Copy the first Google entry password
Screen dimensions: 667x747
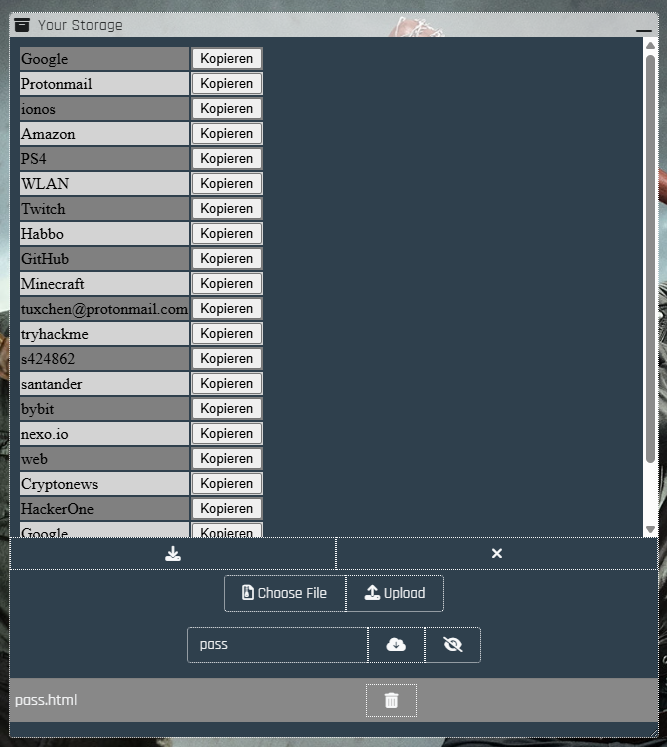227,59
